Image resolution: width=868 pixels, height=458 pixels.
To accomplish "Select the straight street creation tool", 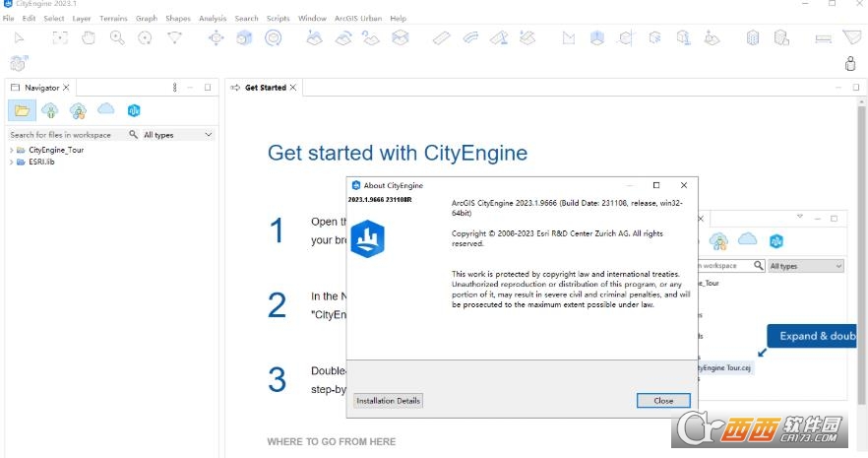I will pyautogui.click(x=441, y=37).
